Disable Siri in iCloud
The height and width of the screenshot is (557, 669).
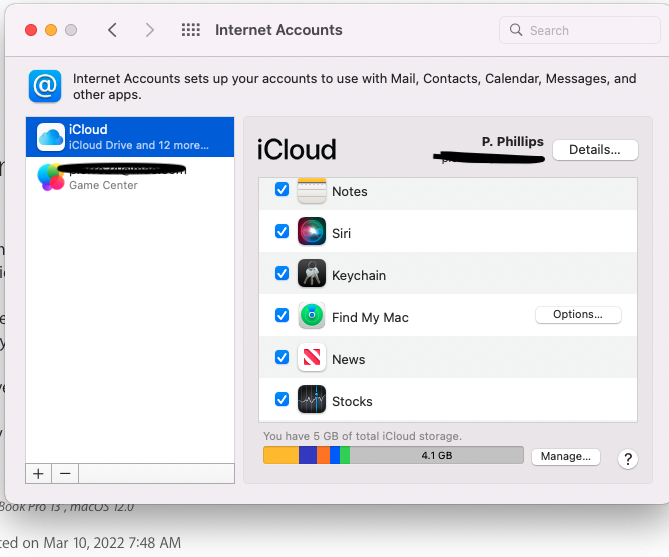point(282,231)
